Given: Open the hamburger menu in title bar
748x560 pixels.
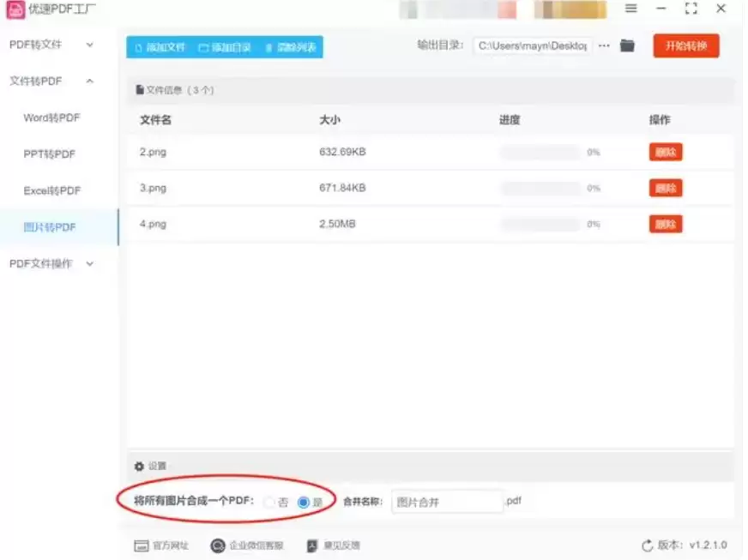Looking at the screenshot, I should (x=630, y=9).
